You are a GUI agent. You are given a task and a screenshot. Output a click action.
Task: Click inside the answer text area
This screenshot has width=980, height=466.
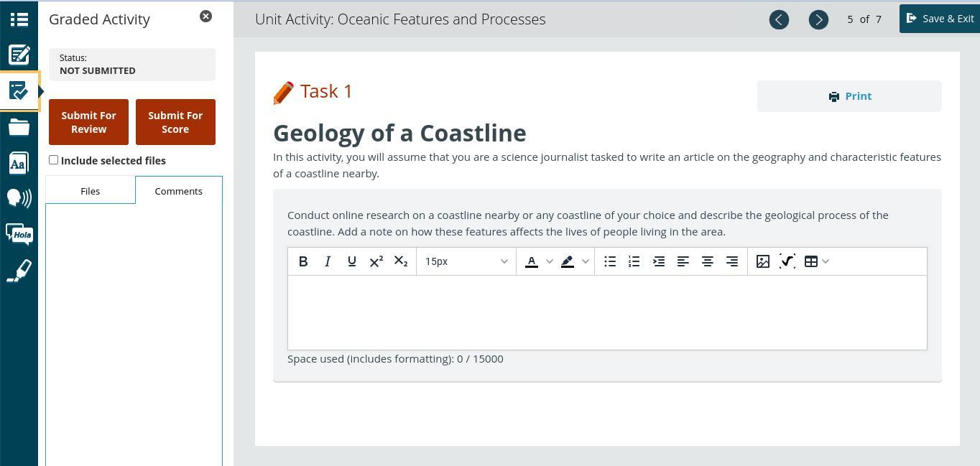click(607, 312)
